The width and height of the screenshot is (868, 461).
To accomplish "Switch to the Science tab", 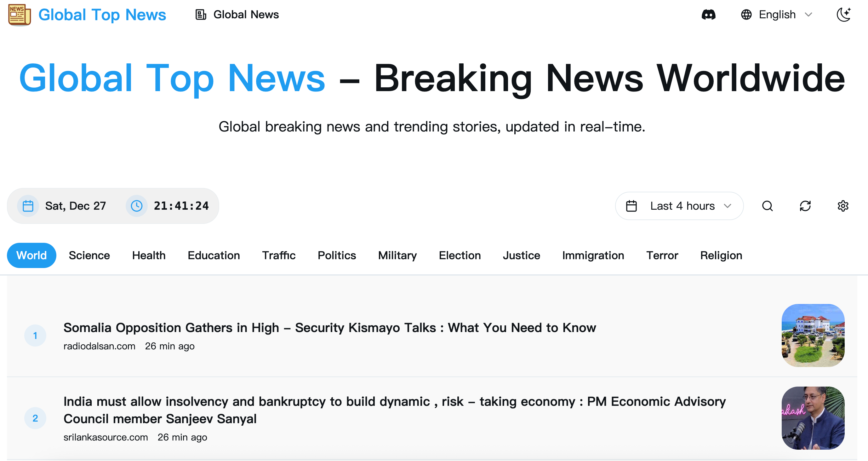I will 89,255.
